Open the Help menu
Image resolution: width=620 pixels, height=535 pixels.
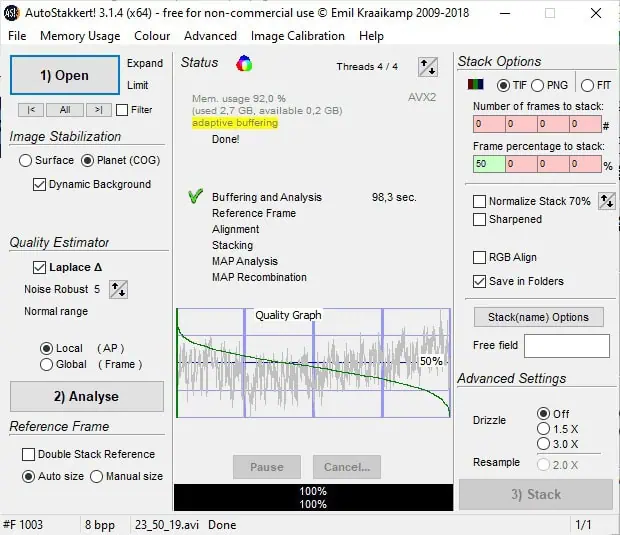[371, 36]
